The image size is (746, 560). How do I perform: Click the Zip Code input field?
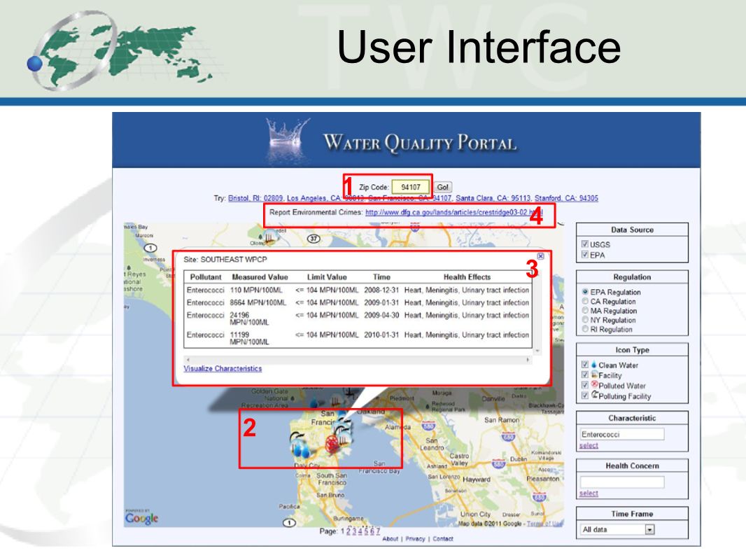tap(411, 187)
